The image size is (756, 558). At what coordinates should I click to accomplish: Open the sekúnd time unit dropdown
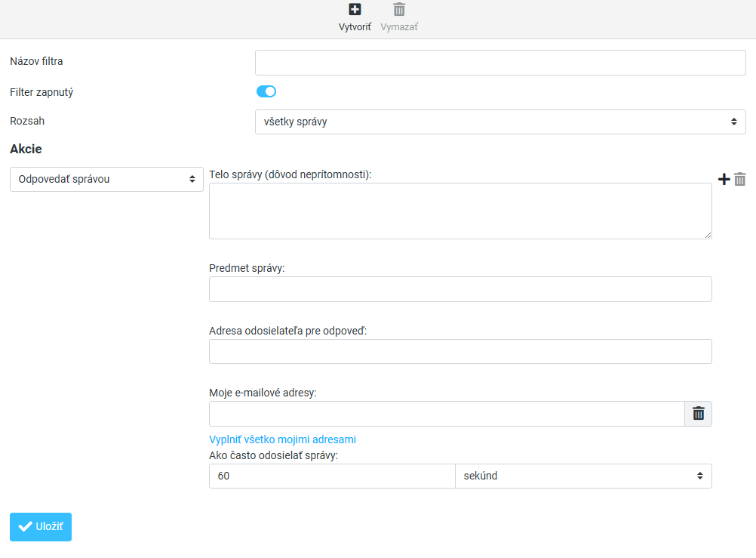pyautogui.click(x=583, y=476)
